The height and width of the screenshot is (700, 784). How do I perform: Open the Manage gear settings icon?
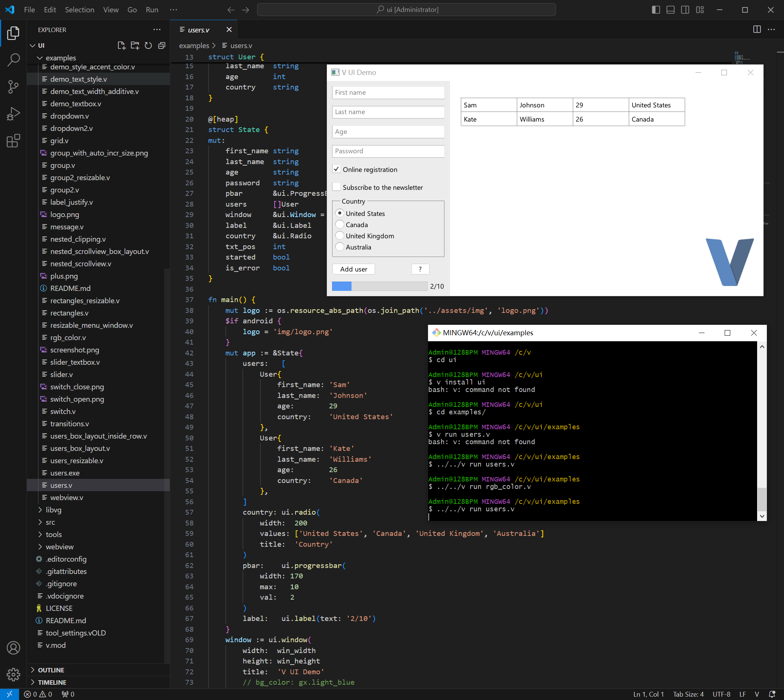[x=13, y=674]
